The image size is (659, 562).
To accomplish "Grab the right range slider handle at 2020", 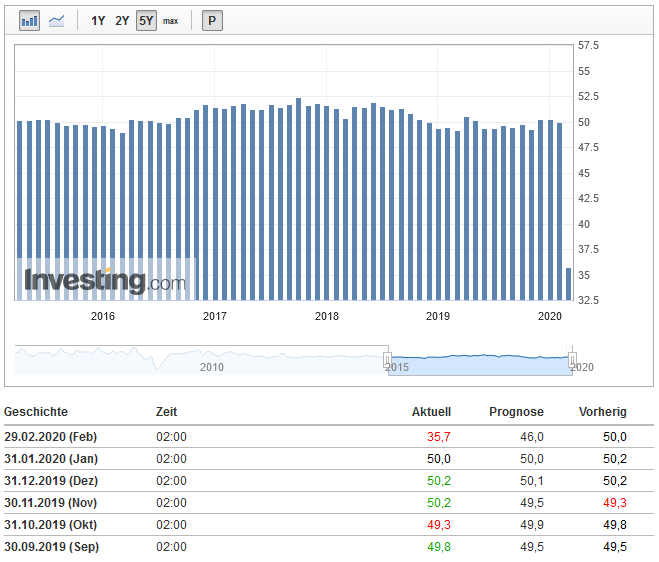I will 572,360.
